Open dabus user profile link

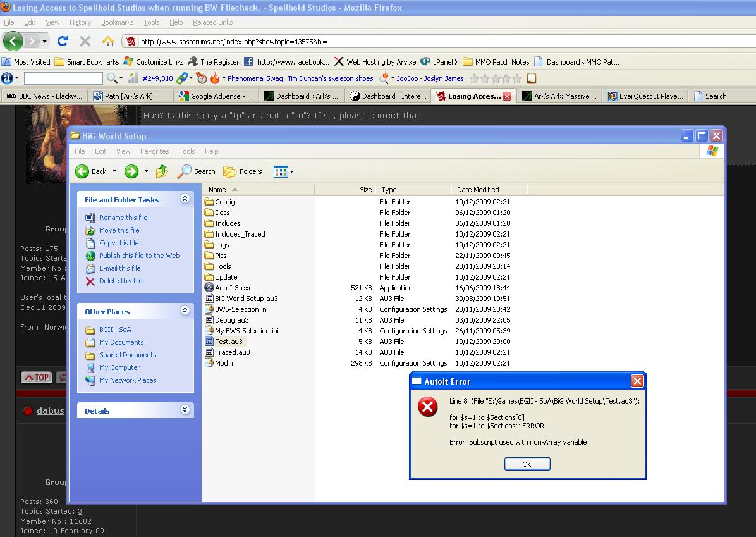pos(50,410)
